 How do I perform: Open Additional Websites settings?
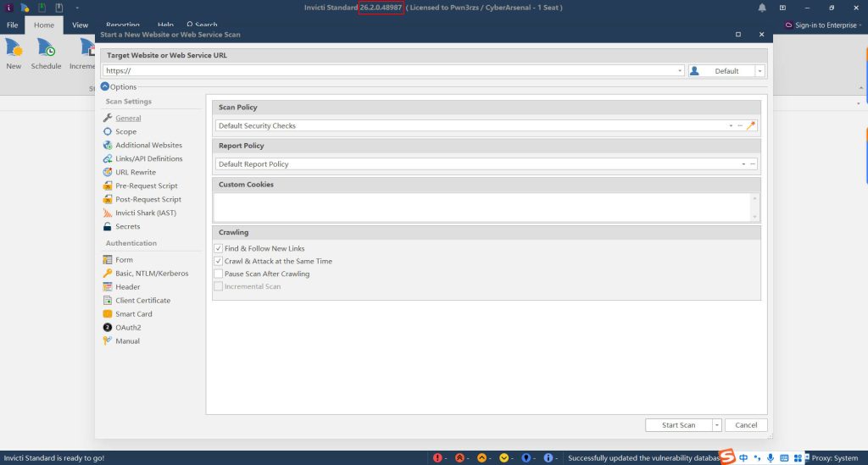point(148,146)
